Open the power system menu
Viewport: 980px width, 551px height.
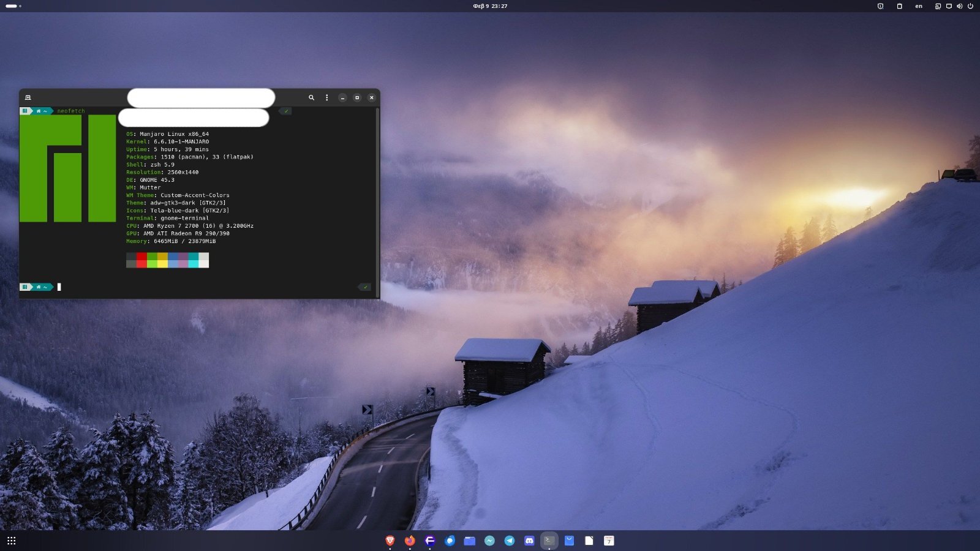[x=970, y=6]
